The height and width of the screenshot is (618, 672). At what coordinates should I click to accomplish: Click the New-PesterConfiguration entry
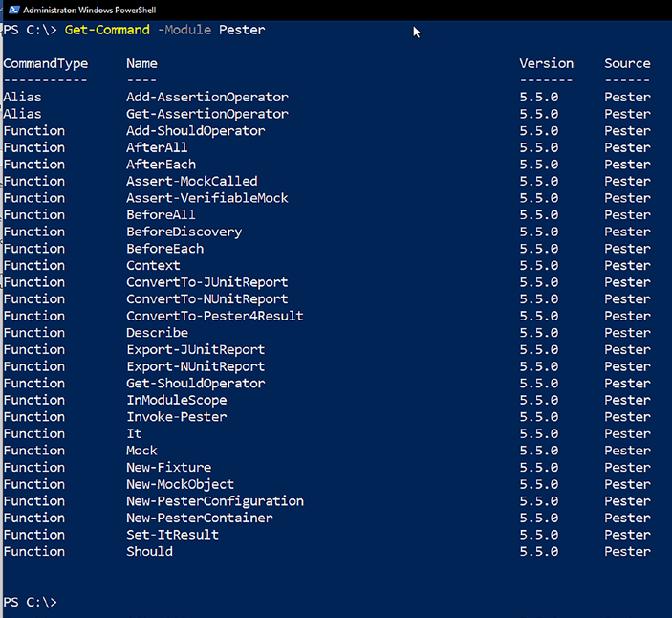point(215,501)
